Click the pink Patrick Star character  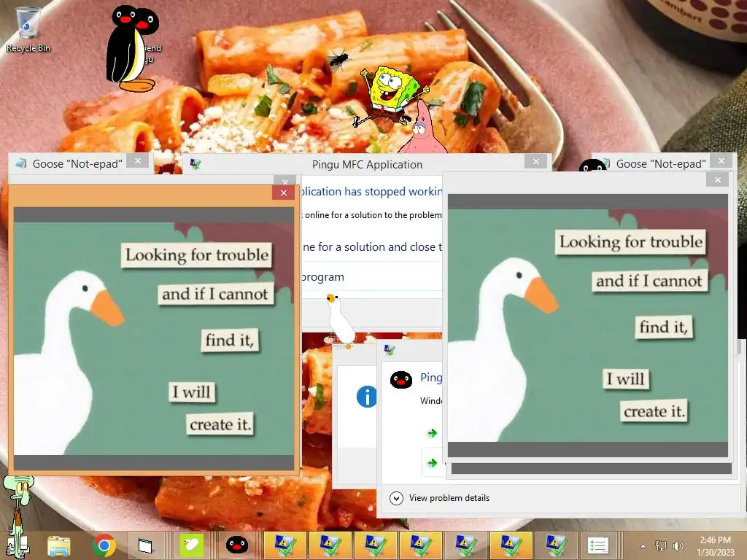coord(422,127)
